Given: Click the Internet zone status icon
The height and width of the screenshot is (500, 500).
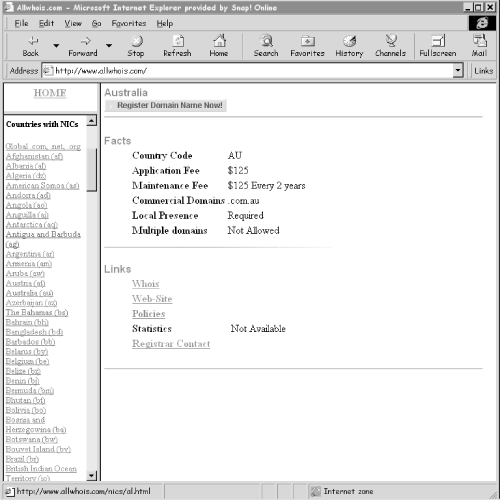Looking at the screenshot, I should 315,491.
